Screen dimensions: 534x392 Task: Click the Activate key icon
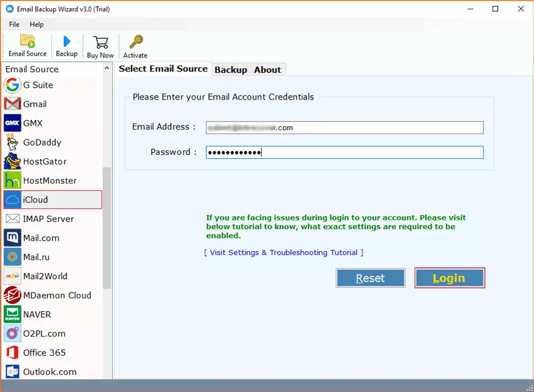pyautogui.click(x=136, y=42)
